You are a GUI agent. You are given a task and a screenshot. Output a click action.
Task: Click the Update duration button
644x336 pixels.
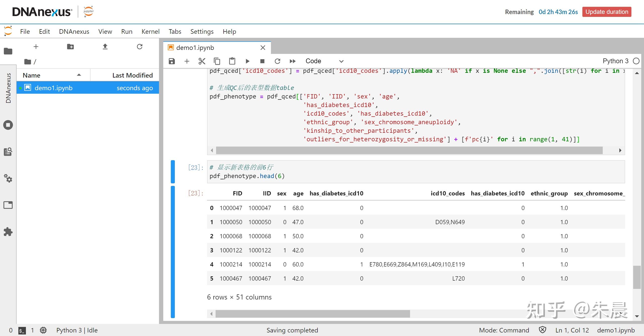tap(607, 12)
